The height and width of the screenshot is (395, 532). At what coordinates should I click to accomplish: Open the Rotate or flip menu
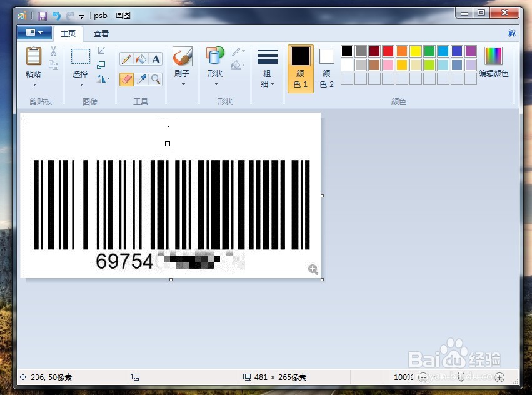(103, 79)
